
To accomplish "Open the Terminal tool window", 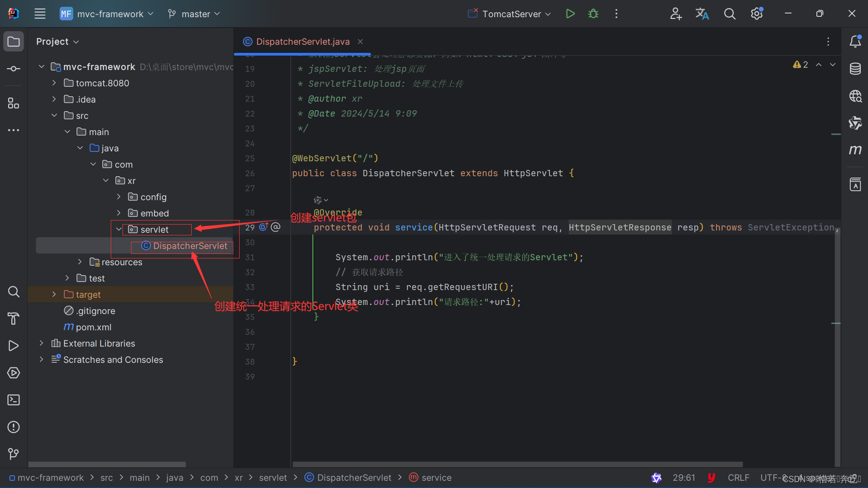I will point(14,400).
